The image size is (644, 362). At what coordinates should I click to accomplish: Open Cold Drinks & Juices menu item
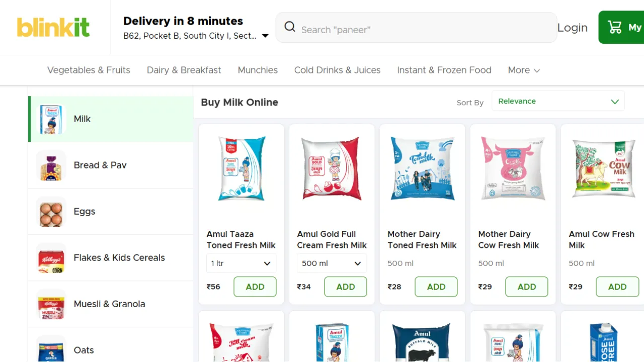(x=337, y=70)
